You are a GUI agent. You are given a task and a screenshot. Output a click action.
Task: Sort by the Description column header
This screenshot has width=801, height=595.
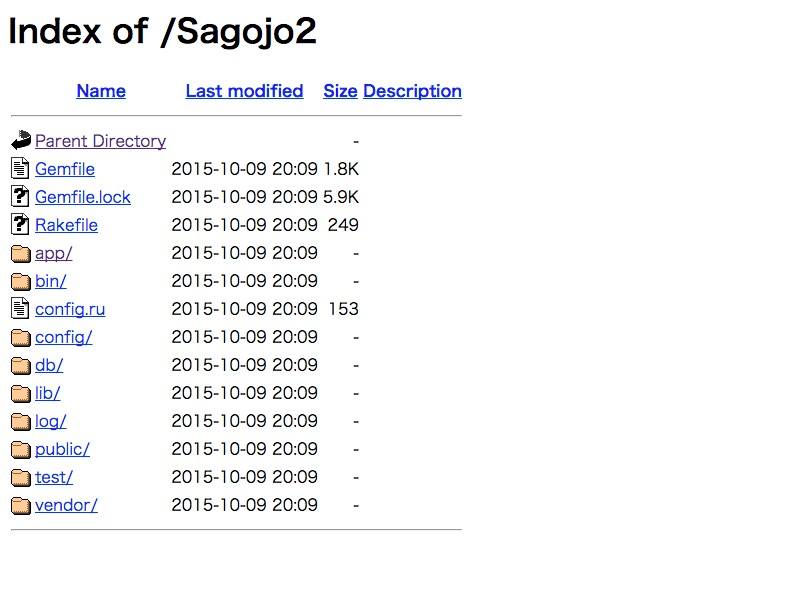pyautogui.click(x=412, y=91)
